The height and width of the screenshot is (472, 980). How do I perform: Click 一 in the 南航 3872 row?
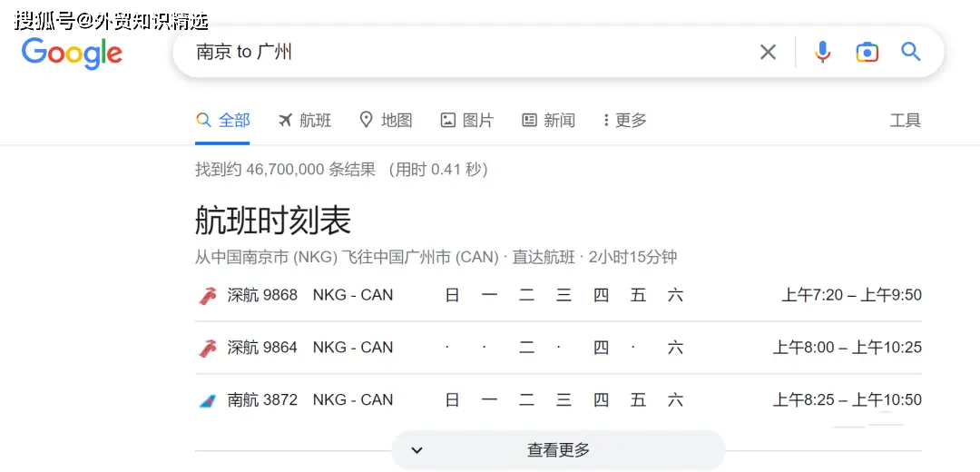489,400
